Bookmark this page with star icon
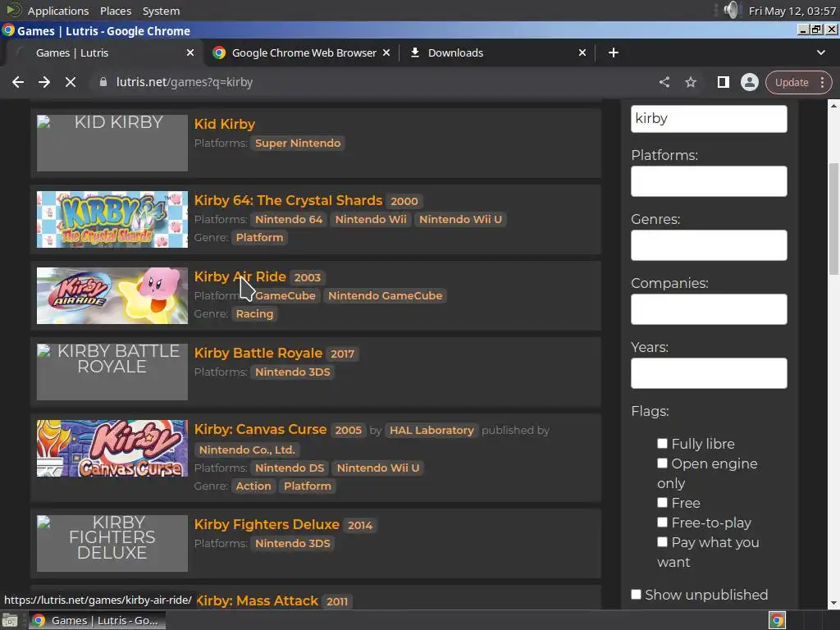The image size is (840, 630). coord(691,82)
